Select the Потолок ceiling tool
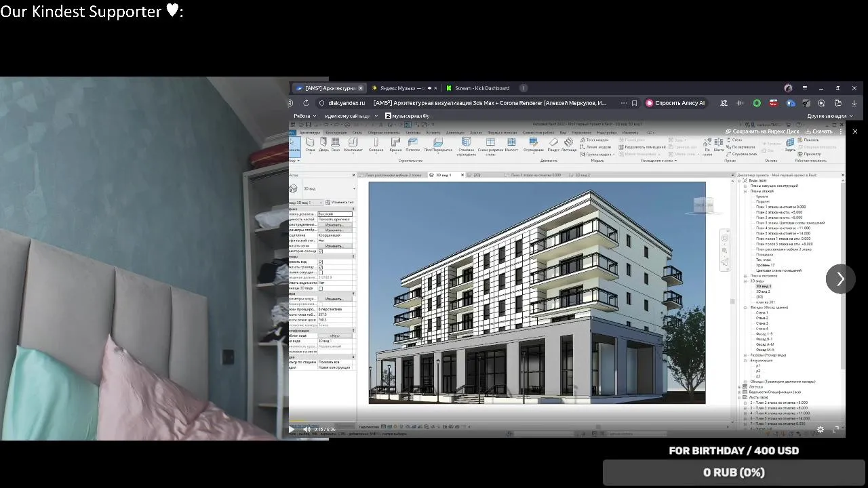Viewport: 868px width, 488px height. coord(413,144)
